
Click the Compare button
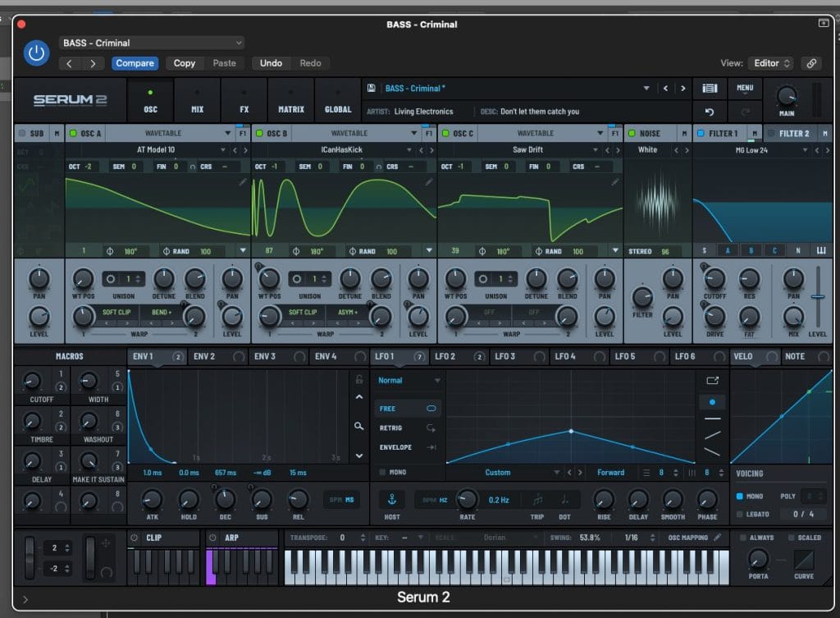pyautogui.click(x=135, y=63)
